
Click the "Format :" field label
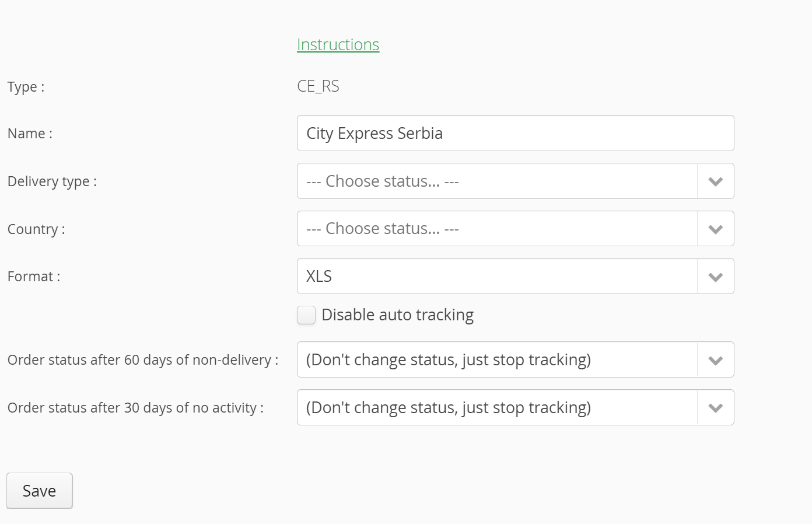click(34, 277)
